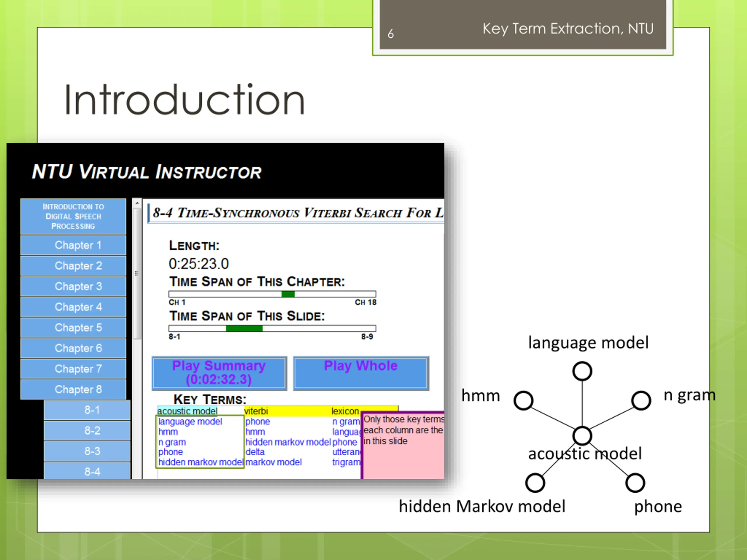Select the 'viterbi' key term header

tap(256, 411)
